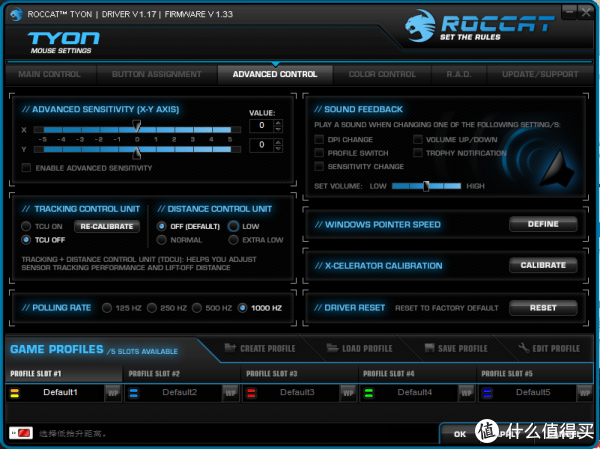Enable sound on profile switch
The height and width of the screenshot is (449, 600).
coord(319,153)
